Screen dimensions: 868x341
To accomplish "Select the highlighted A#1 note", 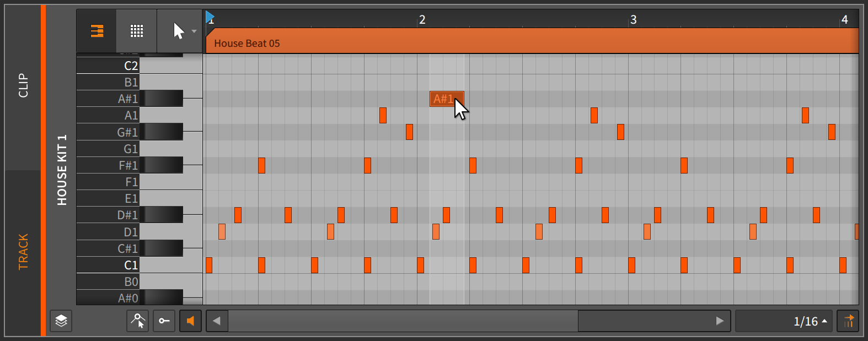I will (x=447, y=99).
